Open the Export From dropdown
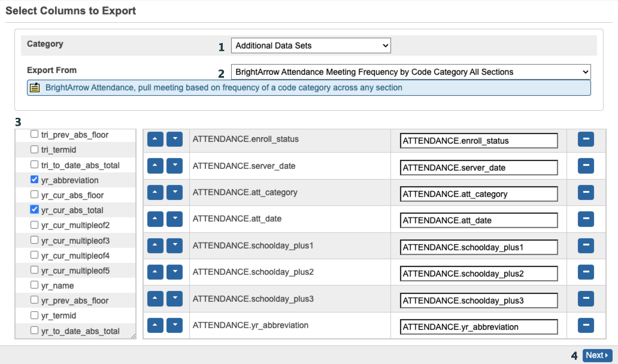Image resolution: width=618 pixels, height=364 pixels. (411, 72)
